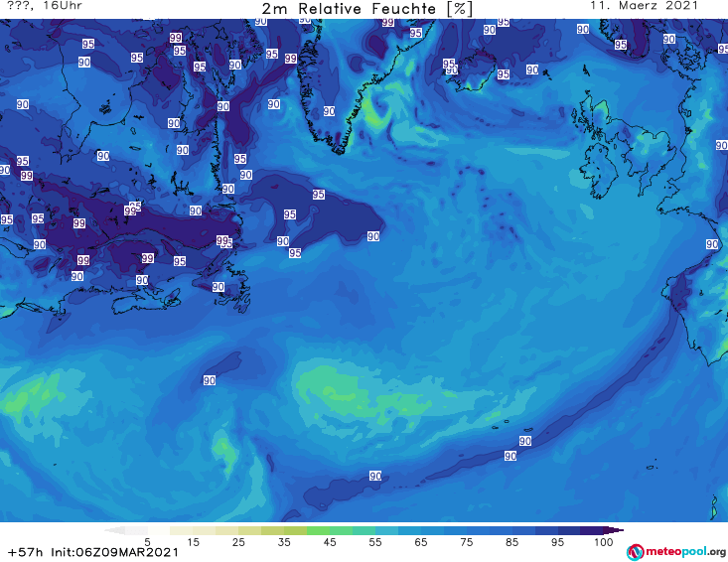728x562 pixels.
Task: Click the date '11. Maerz 2021'
Action: tap(644, 6)
